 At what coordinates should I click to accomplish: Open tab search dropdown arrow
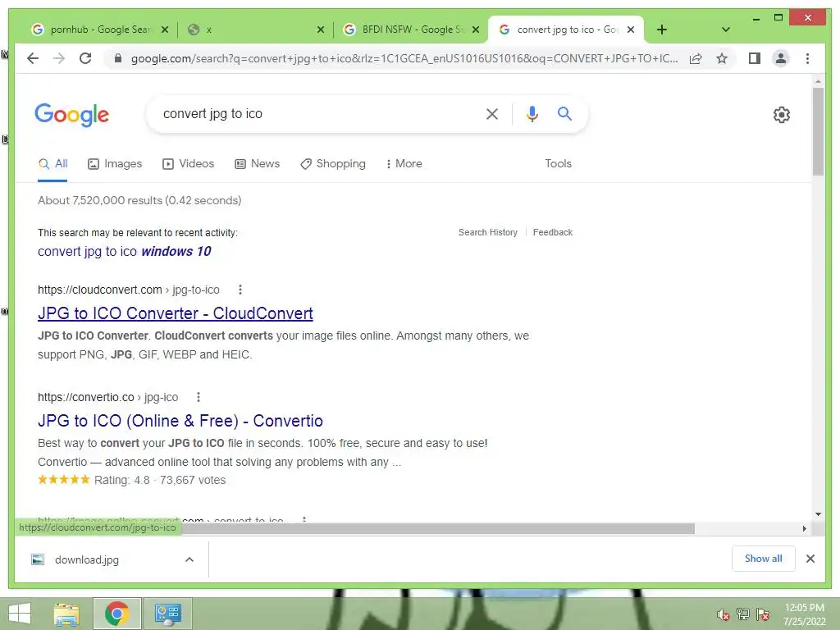tap(725, 30)
